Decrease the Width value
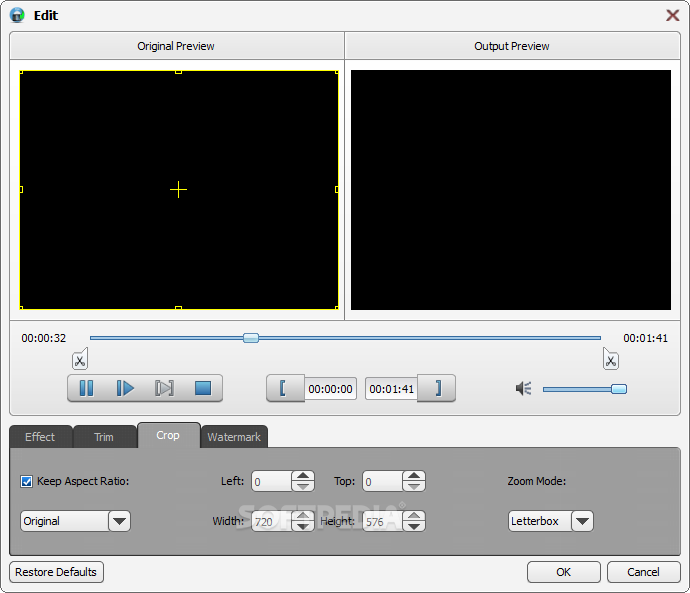Viewport: 690px width, 593px height. click(x=303, y=526)
